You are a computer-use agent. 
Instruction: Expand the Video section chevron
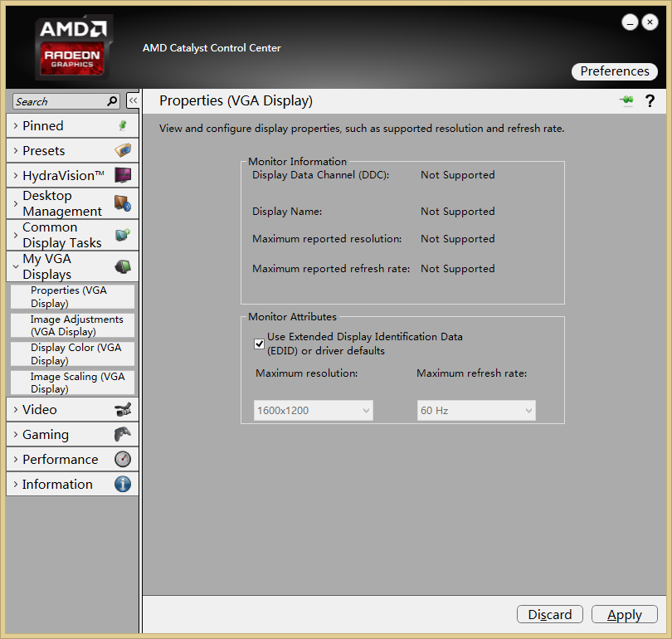tap(16, 409)
